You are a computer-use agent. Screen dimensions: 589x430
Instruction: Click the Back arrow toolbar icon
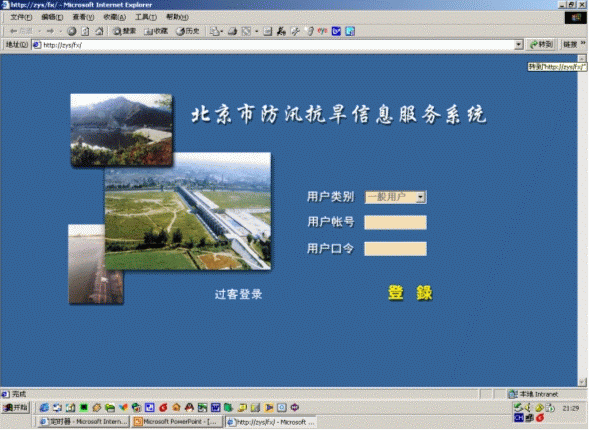point(21,31)
